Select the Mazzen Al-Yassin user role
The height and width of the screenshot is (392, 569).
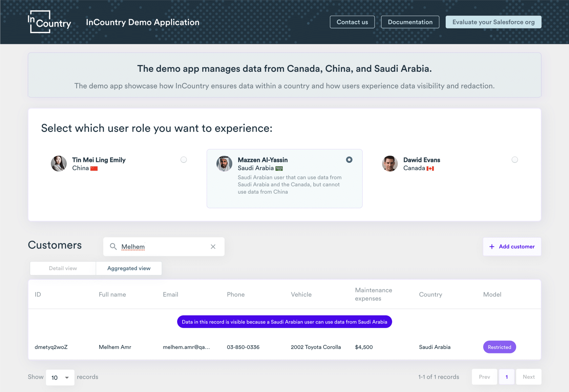click(x=349, y=159)
